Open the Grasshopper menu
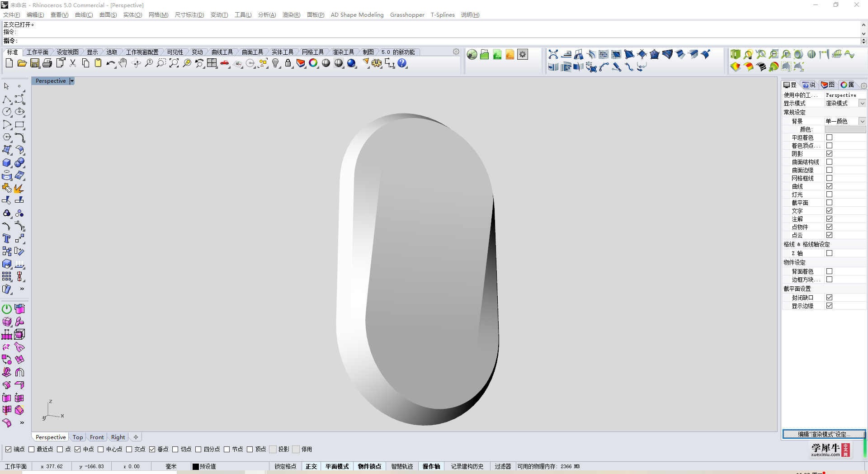 [x=407, y=15]
